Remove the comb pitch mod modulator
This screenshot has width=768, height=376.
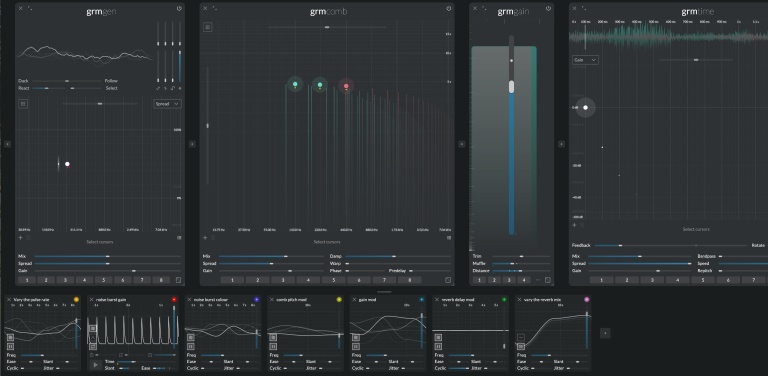coord(271,299)
